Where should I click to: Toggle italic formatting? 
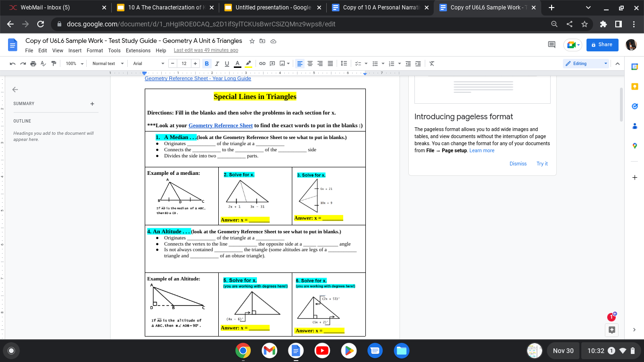point(217,64)
